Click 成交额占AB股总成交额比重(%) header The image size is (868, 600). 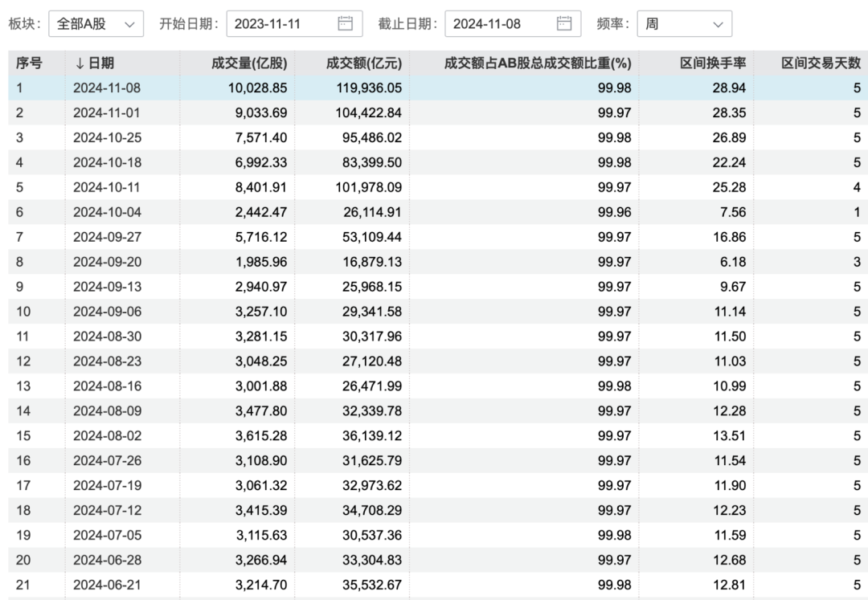point(538,63)
